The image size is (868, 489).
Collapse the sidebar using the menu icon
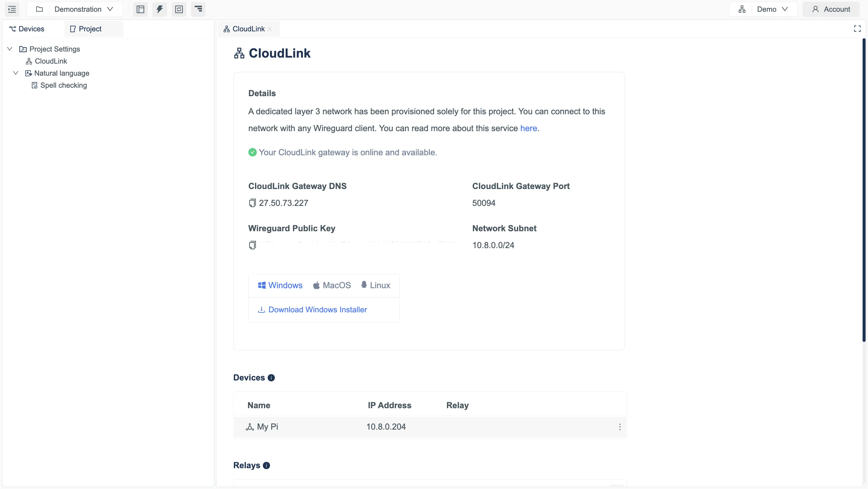click(12, 9)
